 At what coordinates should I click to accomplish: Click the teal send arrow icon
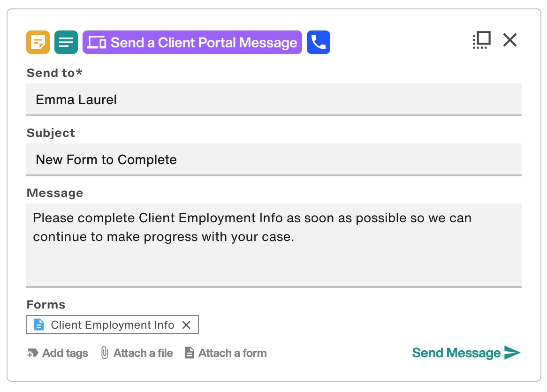click(512, 353)
